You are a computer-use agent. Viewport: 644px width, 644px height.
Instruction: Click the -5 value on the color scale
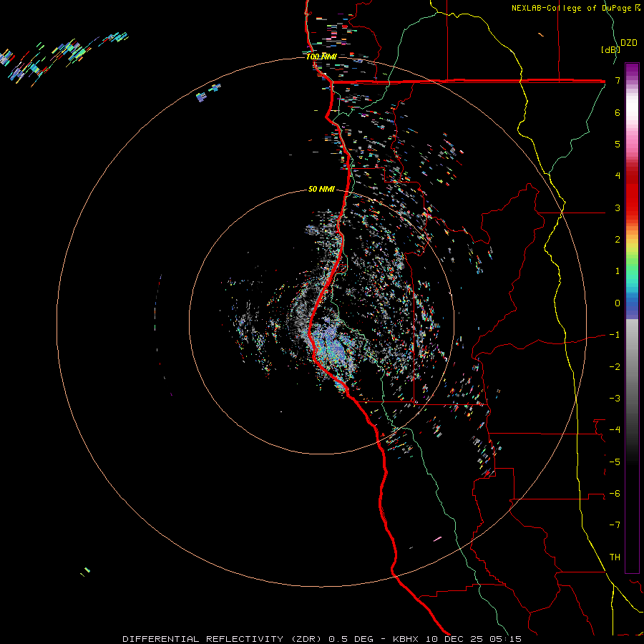coord(615,462)
